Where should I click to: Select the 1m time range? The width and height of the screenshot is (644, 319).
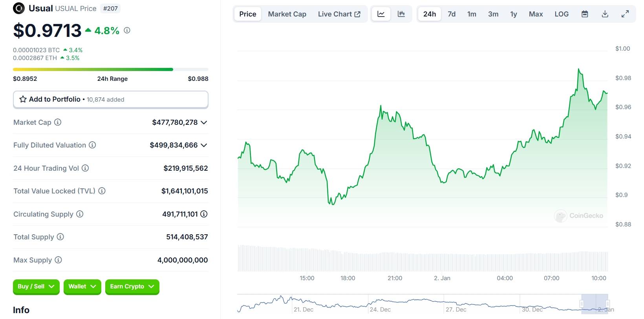click(472, 14)
